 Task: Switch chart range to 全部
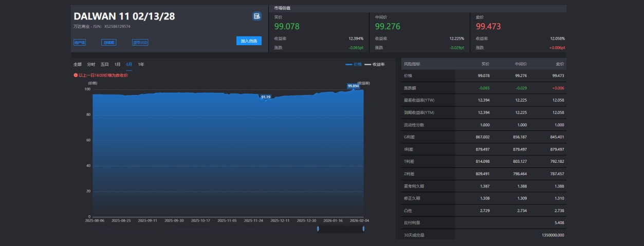(78, 64)
